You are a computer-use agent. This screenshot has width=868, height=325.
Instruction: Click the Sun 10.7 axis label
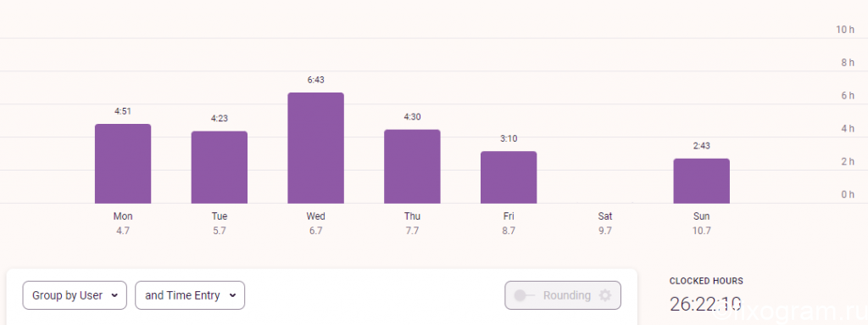[701, 223]
